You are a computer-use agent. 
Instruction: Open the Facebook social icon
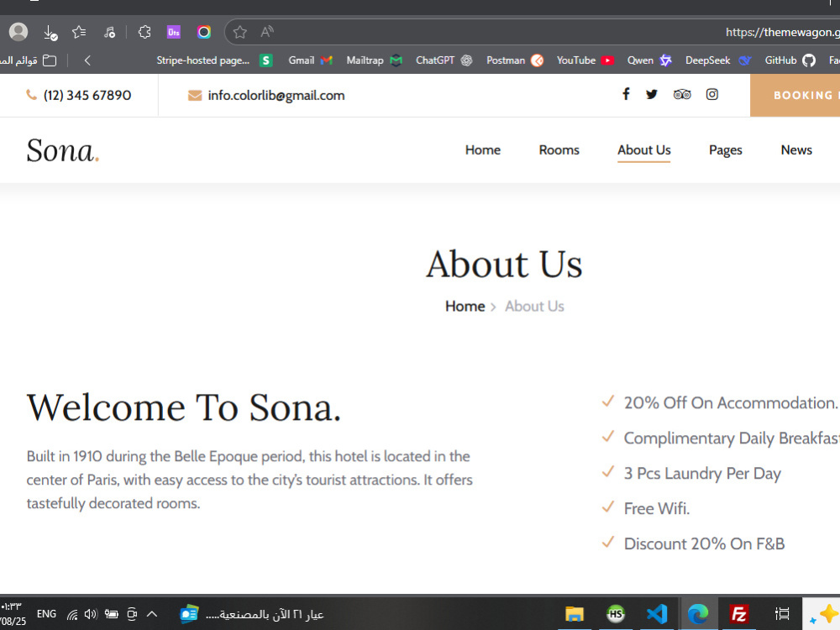coord(626,94)
